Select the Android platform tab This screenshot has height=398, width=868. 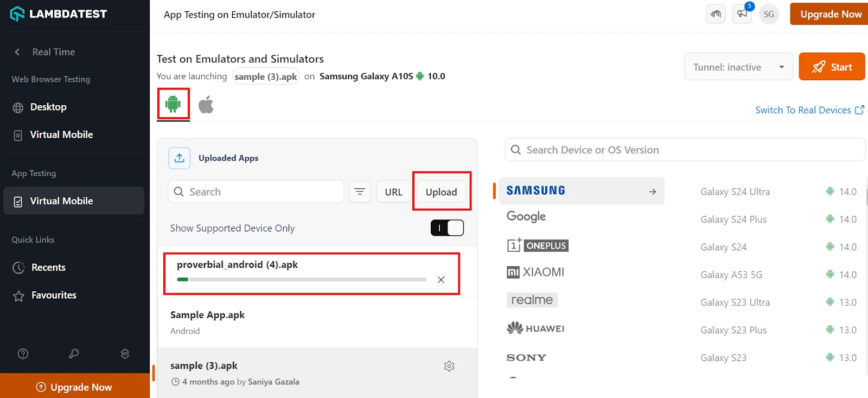[173, 104]
